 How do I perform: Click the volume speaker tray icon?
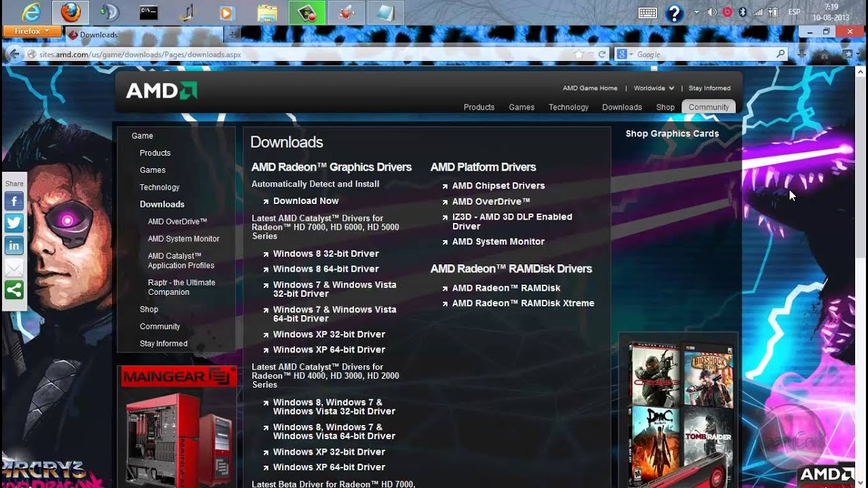712,12
